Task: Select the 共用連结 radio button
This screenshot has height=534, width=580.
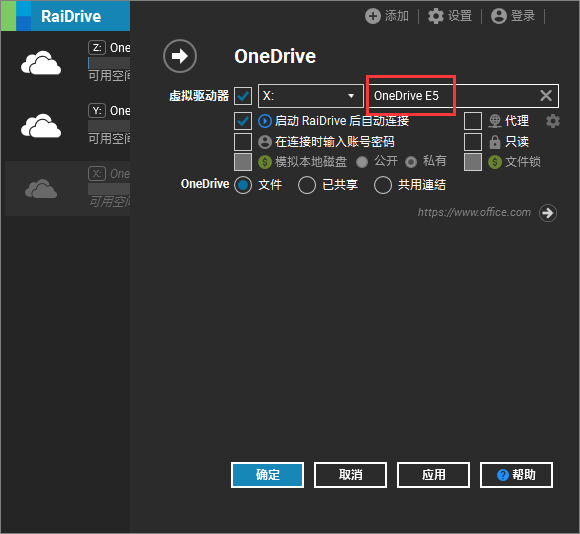Action: (x=383, y=185)
